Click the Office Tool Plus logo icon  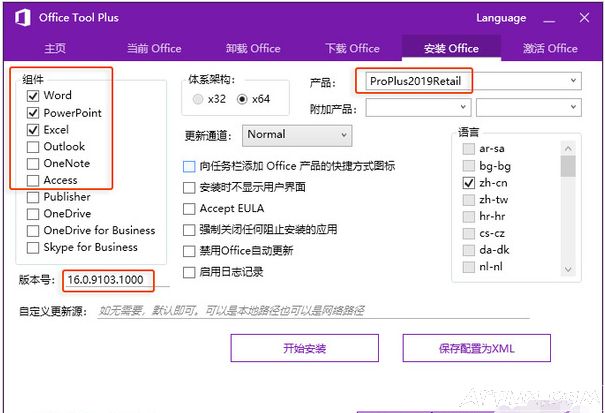[23, 18]
